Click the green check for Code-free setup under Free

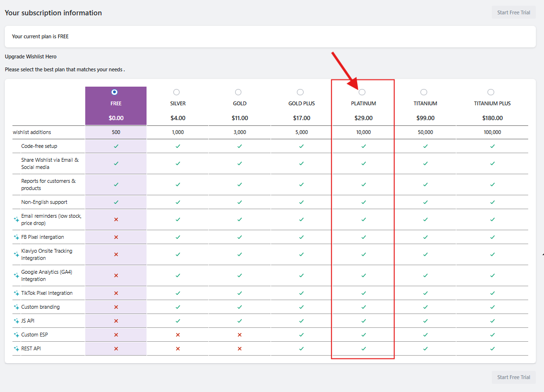point(116,146)
